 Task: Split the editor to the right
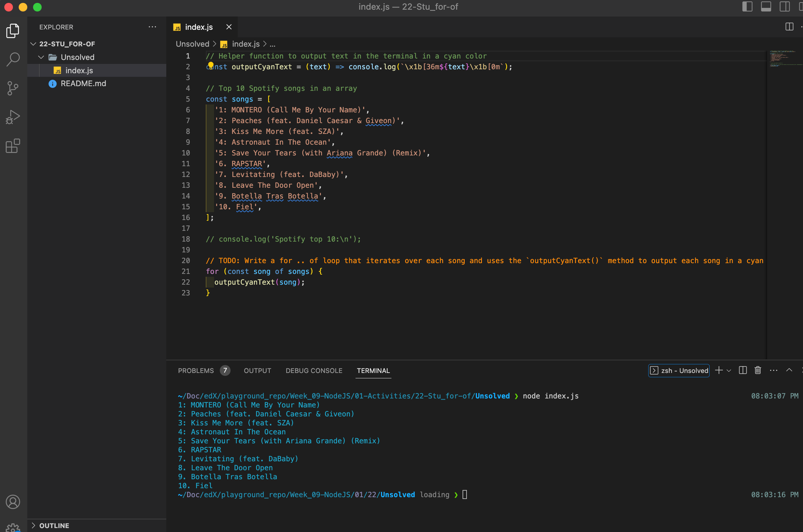789,27
